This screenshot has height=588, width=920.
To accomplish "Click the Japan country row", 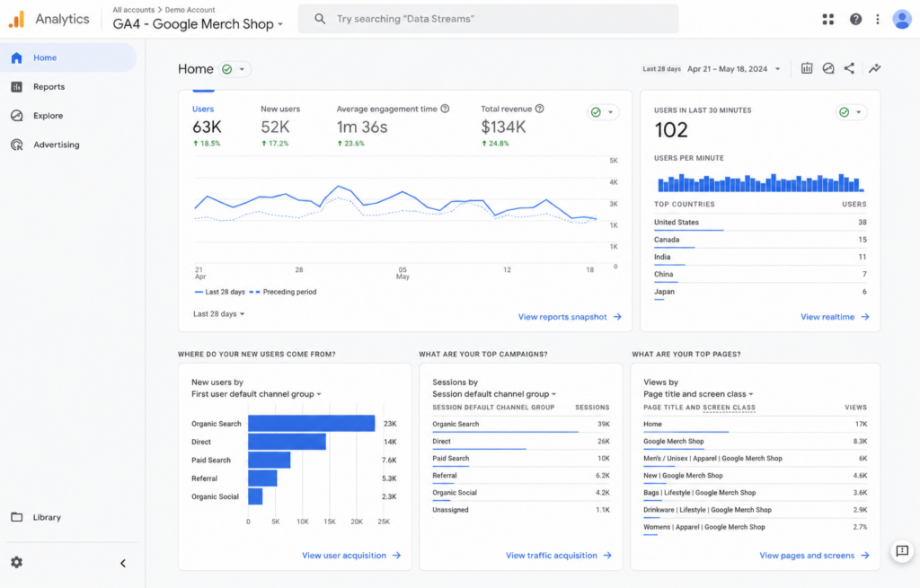I will click(760, 292).
